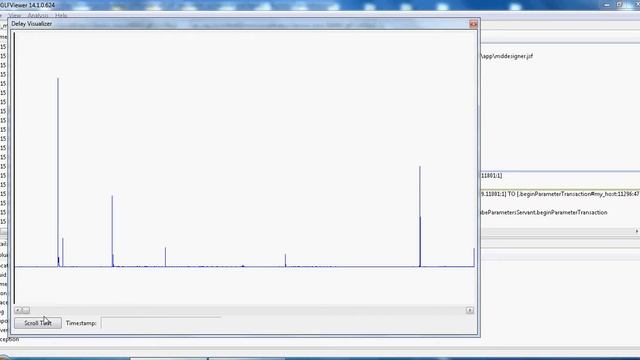Focus the Timestamp input field
This screenshot has width=640, height=360.
point(161,323)
